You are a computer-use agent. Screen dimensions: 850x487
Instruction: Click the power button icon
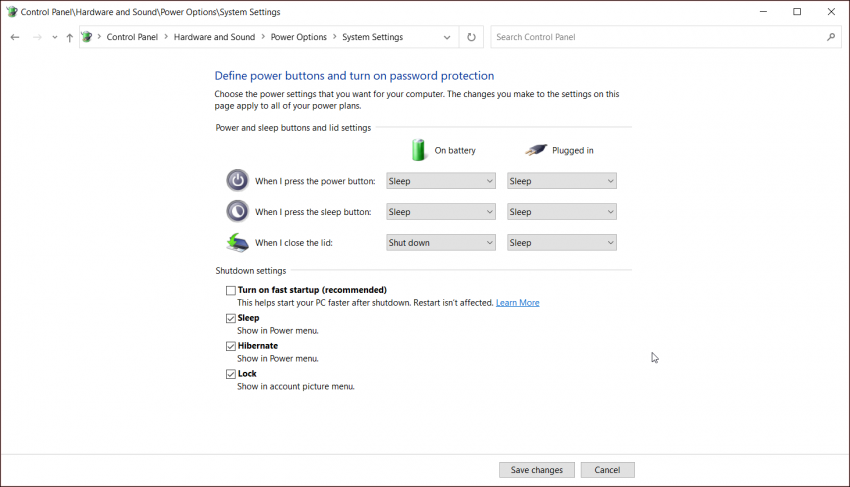(237, 181)
